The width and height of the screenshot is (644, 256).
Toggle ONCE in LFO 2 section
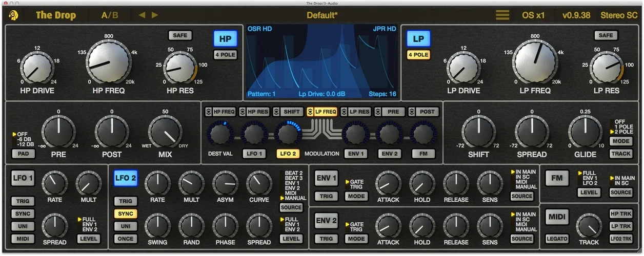pos(126,239)
